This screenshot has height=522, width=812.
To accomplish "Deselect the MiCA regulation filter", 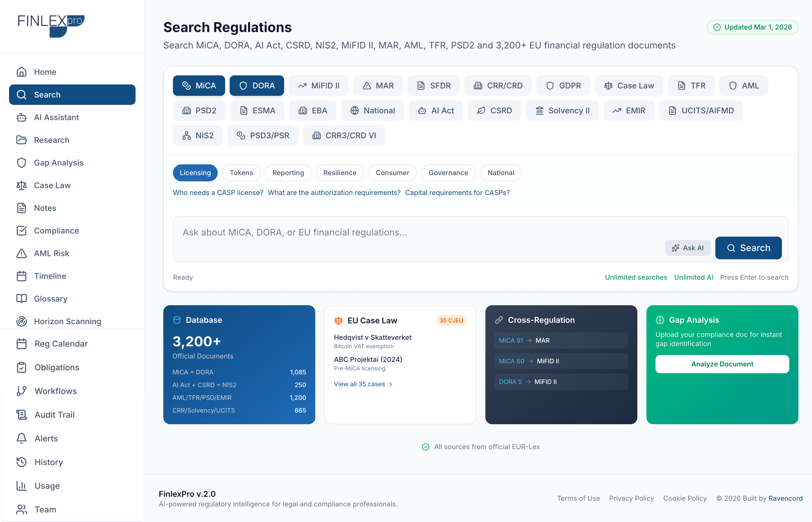I will (x=199, y=85).
